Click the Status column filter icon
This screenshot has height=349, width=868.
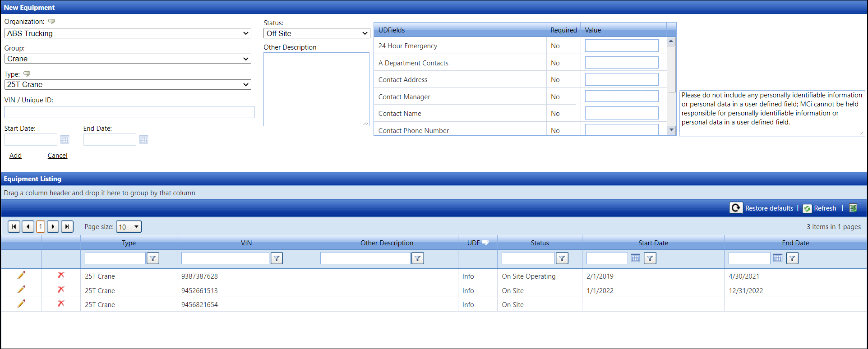(x=562, y=258)
